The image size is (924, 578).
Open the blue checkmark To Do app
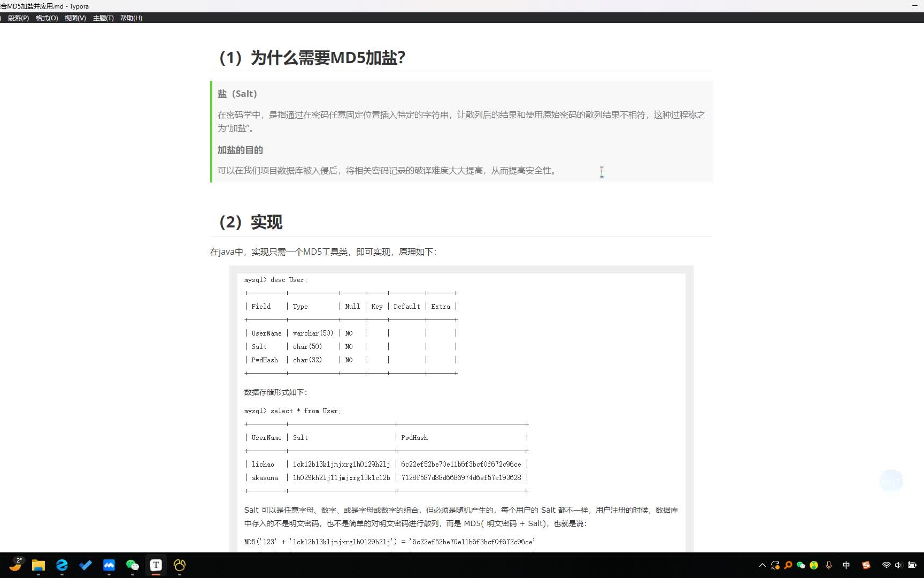[x=86, y=565]
